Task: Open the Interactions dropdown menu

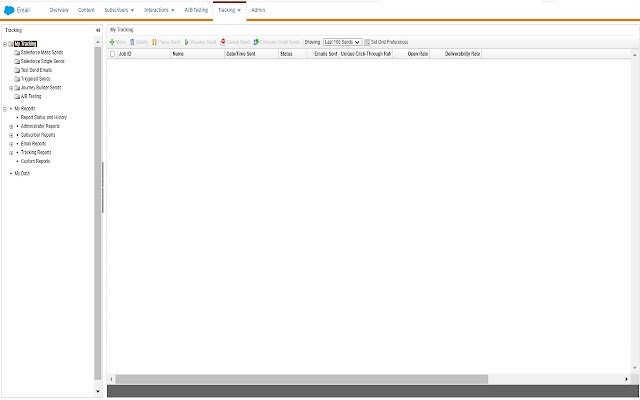Action: tap(159, 10)
